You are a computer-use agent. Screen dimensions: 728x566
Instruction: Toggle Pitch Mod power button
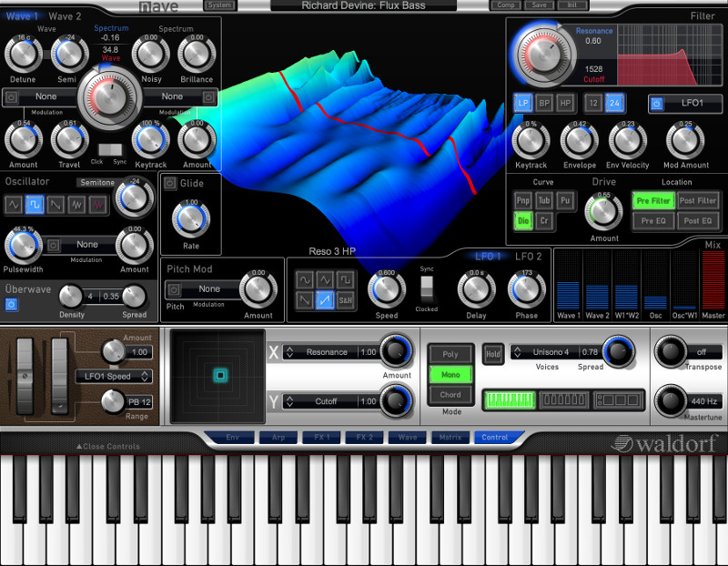click(x=174, y=289)
